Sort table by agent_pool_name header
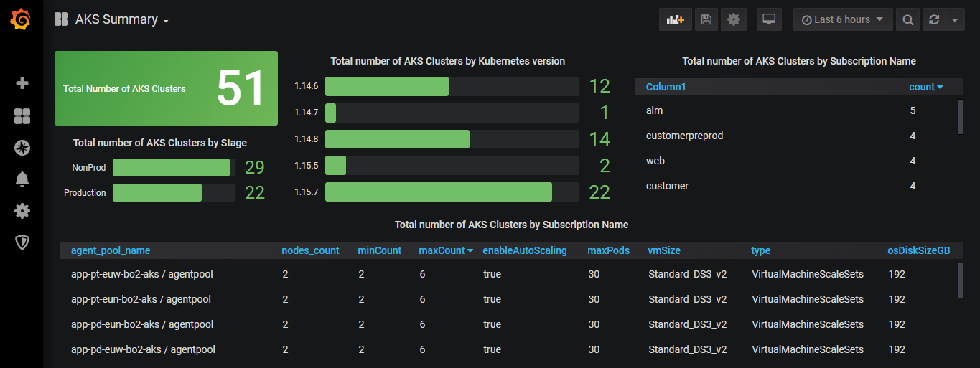This screenshot has width=980, height=368. pyautogui.click(x=111, y=250)
